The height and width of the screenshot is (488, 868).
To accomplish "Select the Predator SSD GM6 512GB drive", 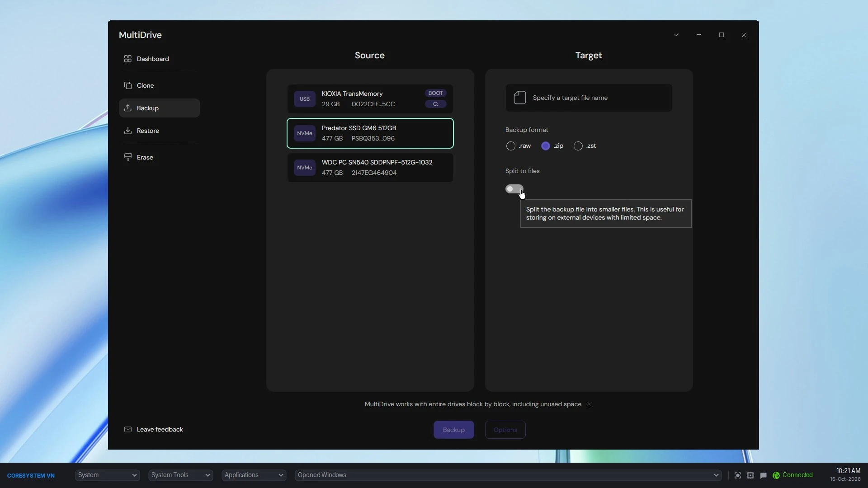I will coord(370,133).
